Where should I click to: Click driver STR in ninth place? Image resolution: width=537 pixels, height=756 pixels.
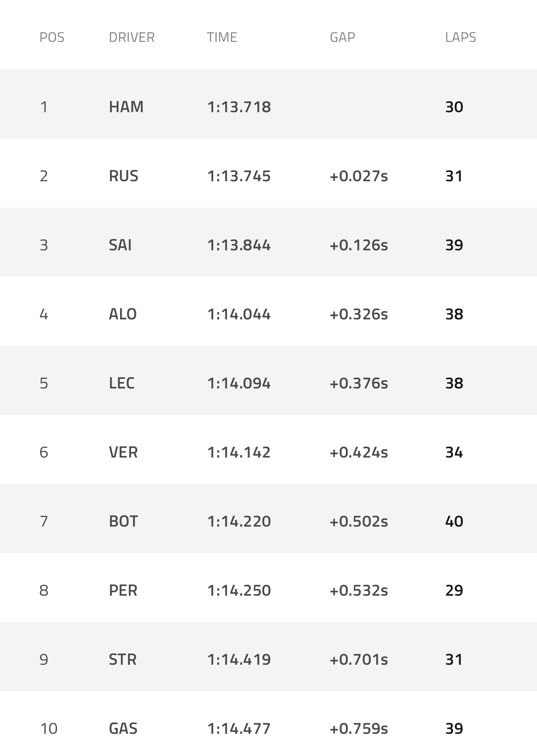point(123,660)
